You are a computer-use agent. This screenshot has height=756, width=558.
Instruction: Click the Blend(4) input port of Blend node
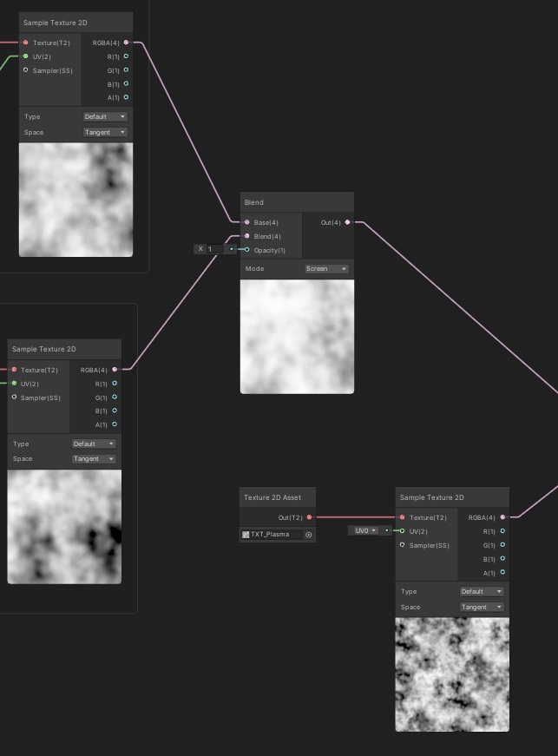pyautogui.click(x=246, y=236)
